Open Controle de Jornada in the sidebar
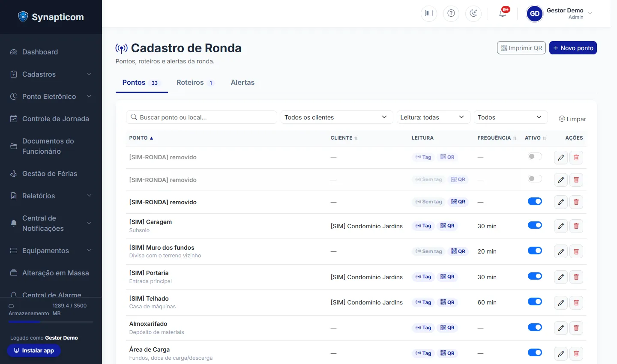The image size is (617, 364). [x=51, y=119]
